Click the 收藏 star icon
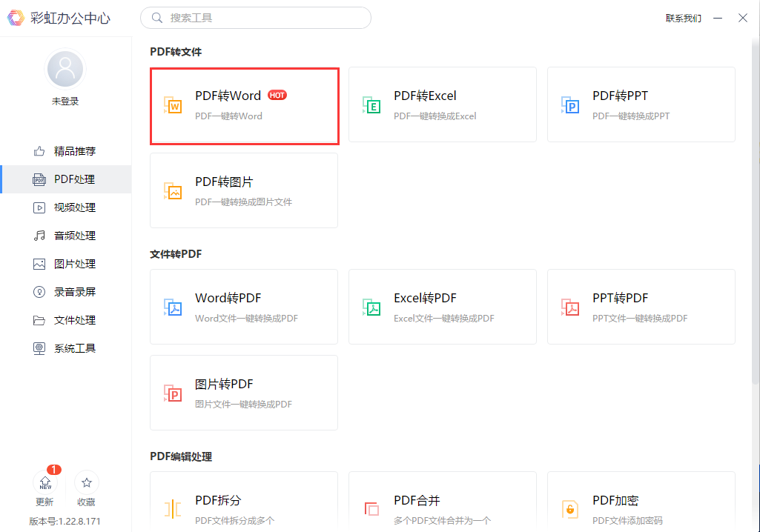The width and height of the screenshot is (760, 532). (x=87, y=482)
